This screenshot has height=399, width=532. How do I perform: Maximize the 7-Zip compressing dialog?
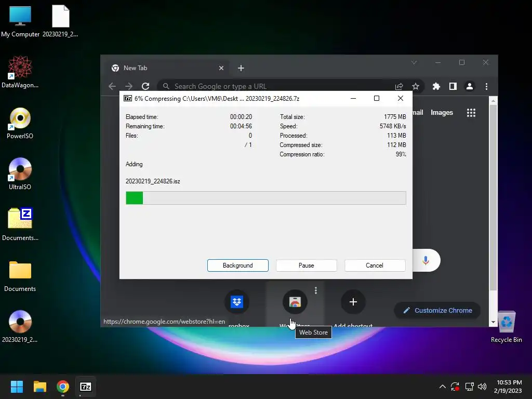click(x=377, y=98)
